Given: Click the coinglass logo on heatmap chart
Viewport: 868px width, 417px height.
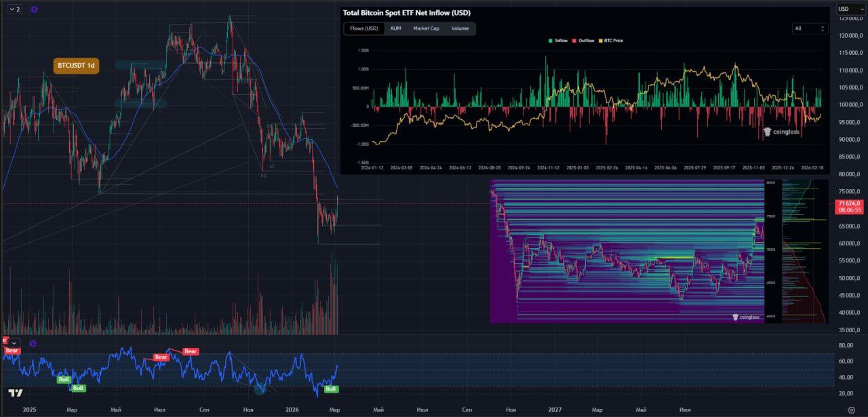Looking at the screenshot, I should point(745,317).
